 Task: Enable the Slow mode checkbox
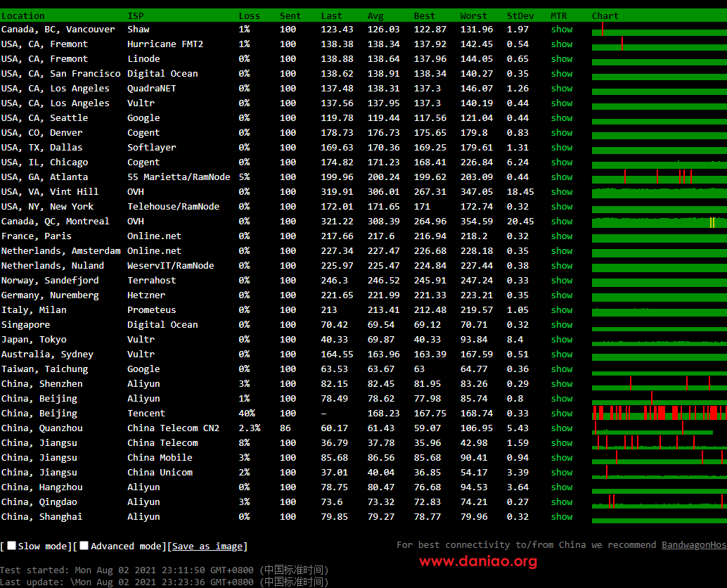pyautogui.click(x=11, y=546)
